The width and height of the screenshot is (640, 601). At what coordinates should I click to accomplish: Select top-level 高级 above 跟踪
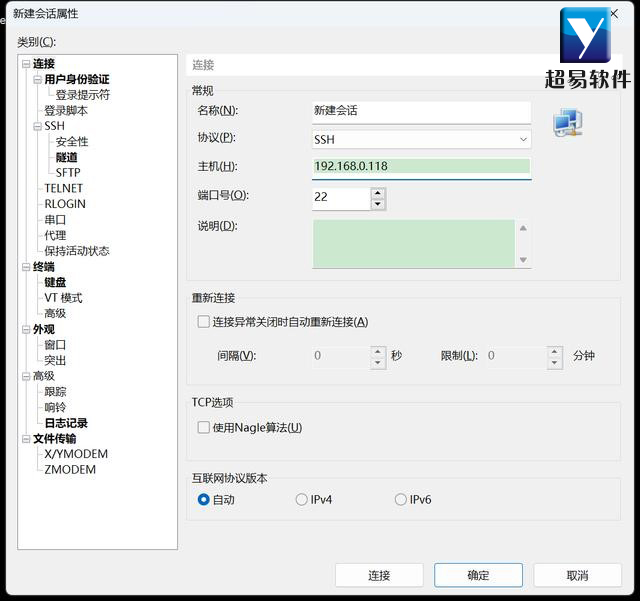(x=44, y=376)
